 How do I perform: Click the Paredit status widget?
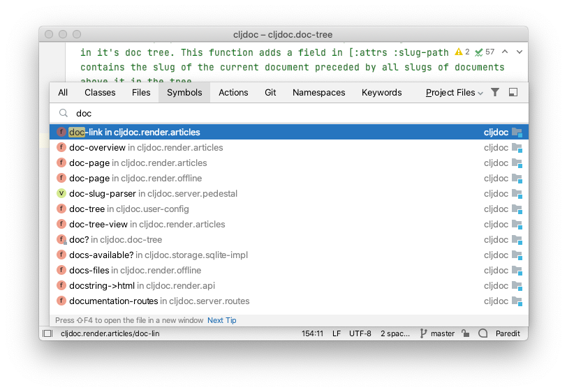tap(508, 333)
